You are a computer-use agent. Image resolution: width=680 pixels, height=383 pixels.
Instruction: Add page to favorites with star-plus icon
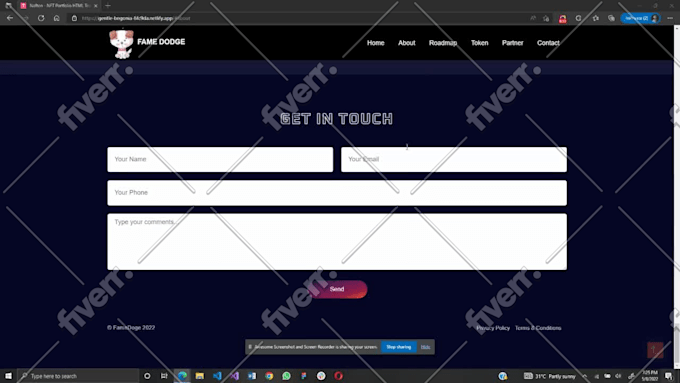coord(546,18)
